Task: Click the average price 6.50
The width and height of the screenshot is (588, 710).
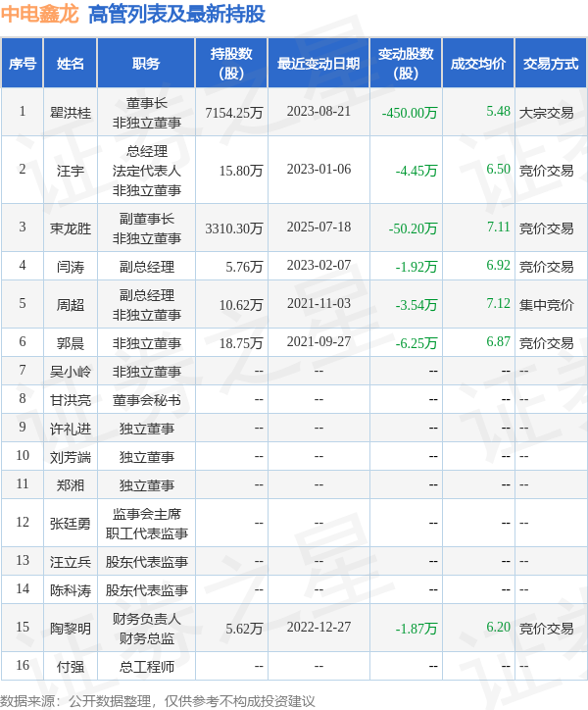Action: click(x=499, y=170)
